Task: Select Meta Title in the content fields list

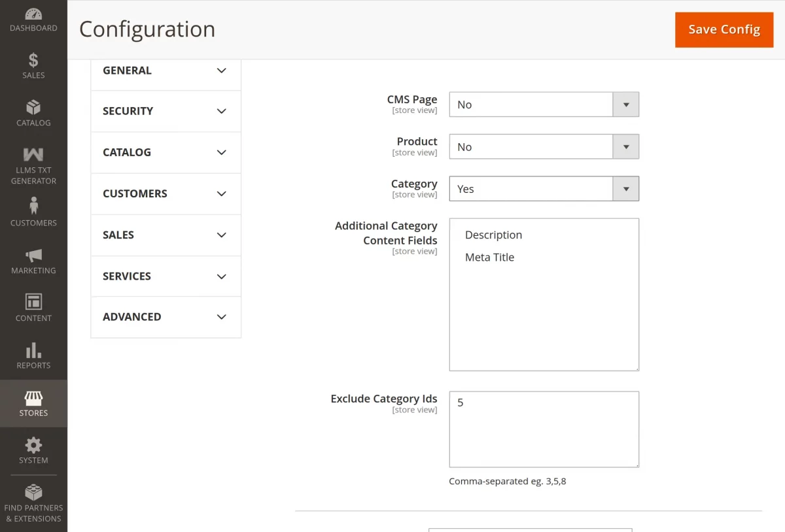Action: coord(489,257)
